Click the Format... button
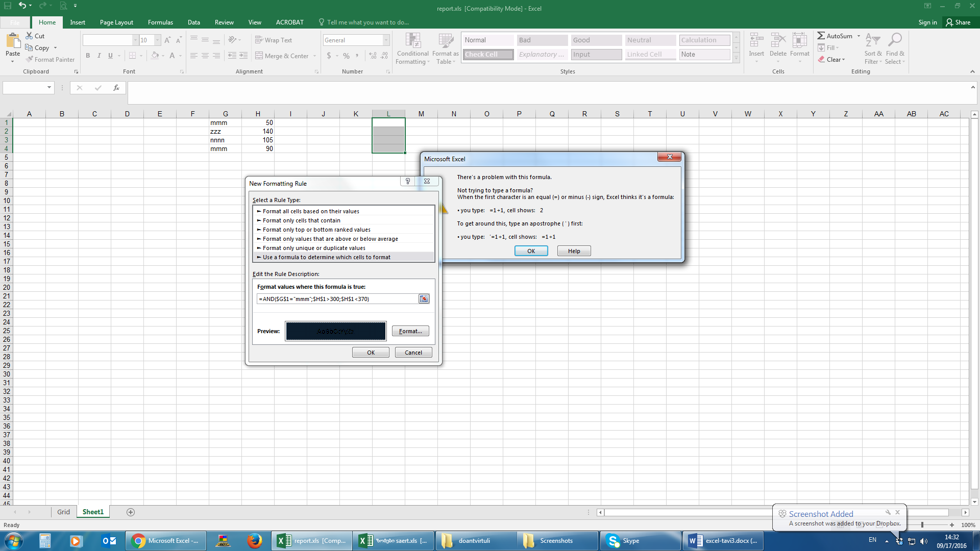 (410, 331)
